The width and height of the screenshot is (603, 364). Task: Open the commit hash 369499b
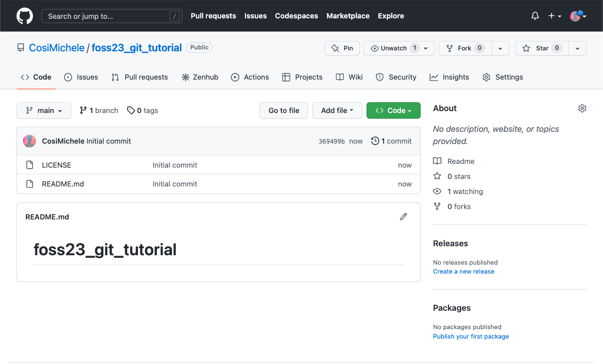click(x=332, y=141)
